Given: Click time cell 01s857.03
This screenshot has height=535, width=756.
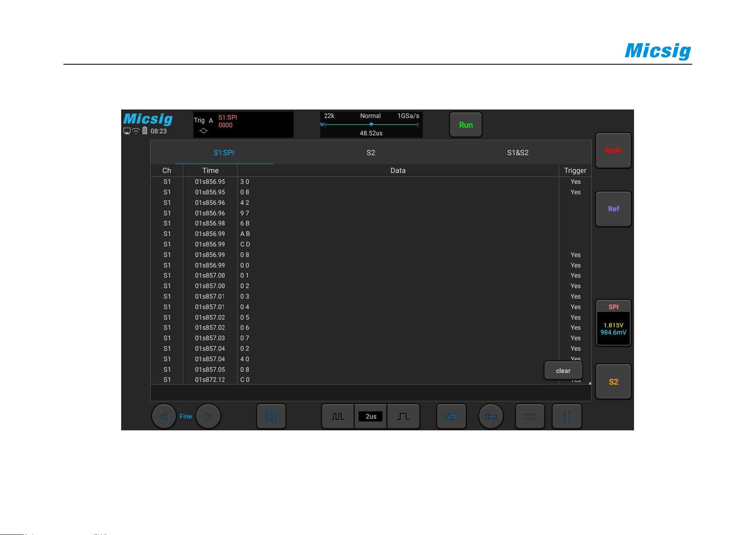Looking at the screenshot, I should click(210, 338).
